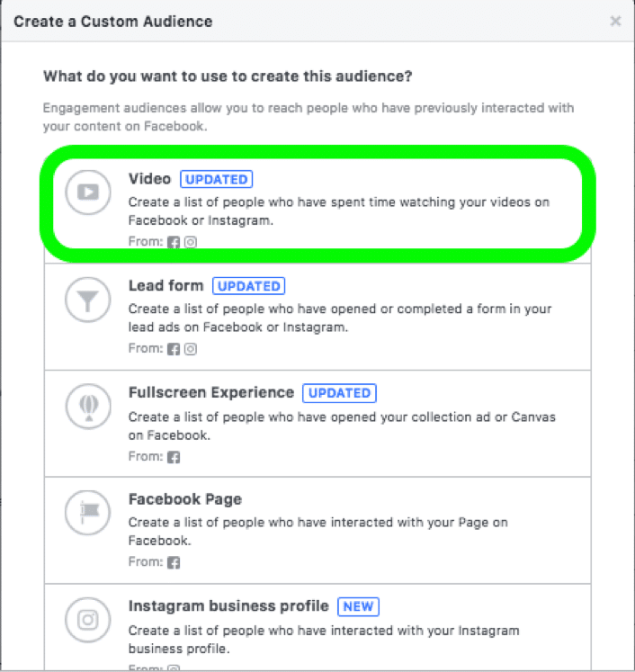635x672 pixels.
Task: Click UPDATED badge next to Video
Action: 217,179
